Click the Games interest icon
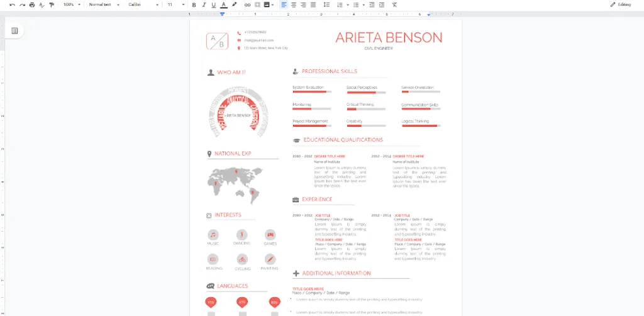Image resolution: width=644 pixels, height=316 pixels. tap(270, 235)
